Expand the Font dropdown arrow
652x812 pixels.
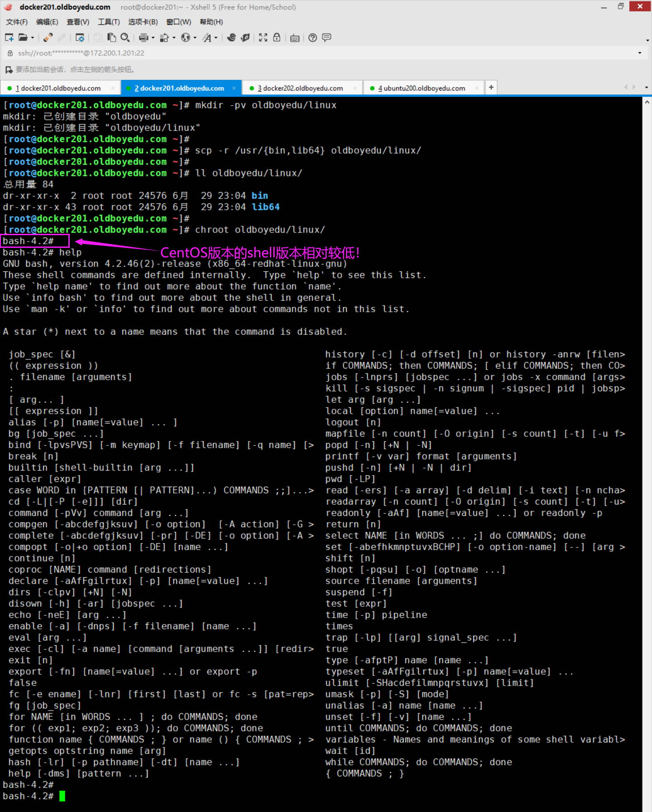pyautogui.click(x=216, y=38)
